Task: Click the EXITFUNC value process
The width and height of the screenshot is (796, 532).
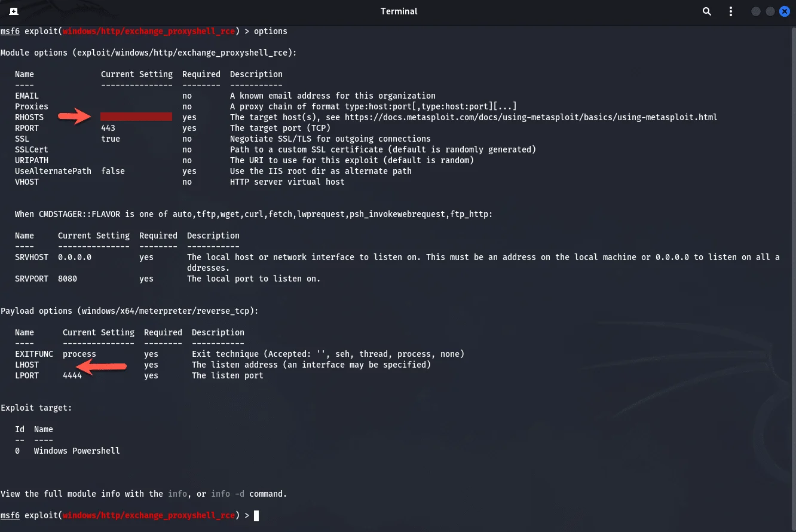Action: click(x=79, y=354)
